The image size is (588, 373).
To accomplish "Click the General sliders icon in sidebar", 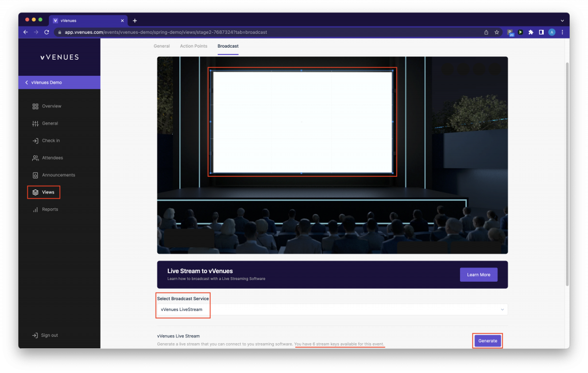I will tap(35, 124).
